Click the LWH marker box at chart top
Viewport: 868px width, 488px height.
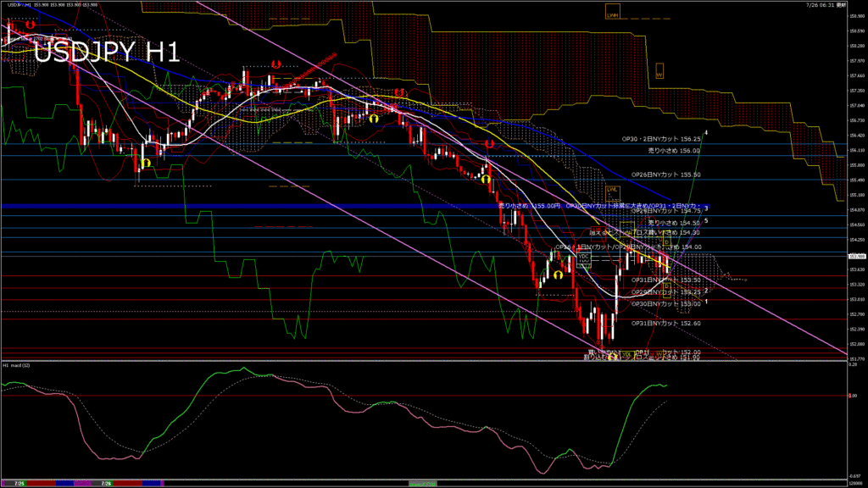point(613,14)
